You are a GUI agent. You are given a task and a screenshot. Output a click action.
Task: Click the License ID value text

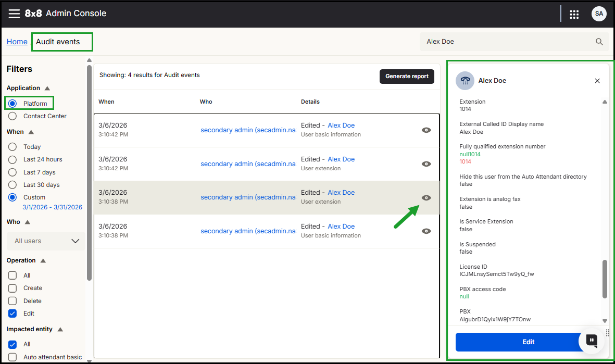(x=497, y=274)
